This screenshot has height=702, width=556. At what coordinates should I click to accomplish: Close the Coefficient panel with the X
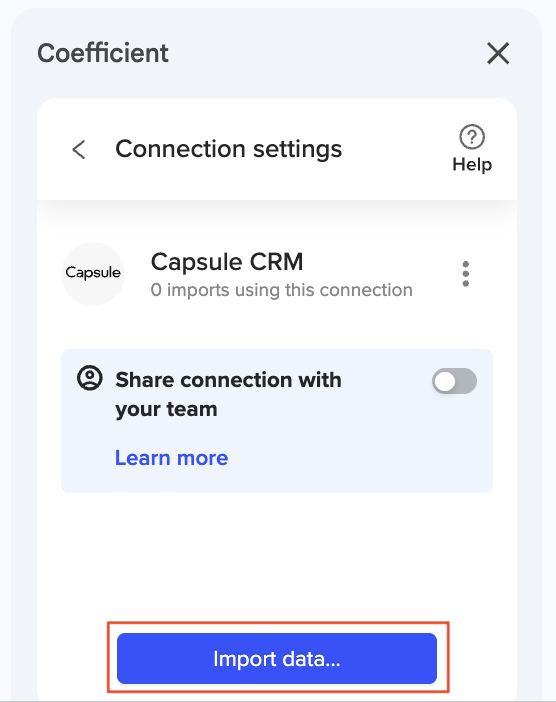point(498,53)
